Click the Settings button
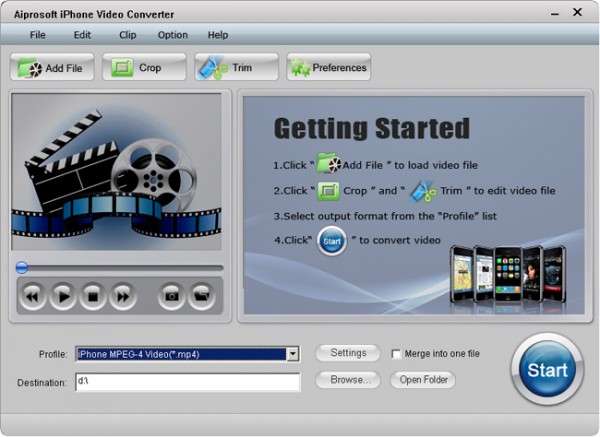600x437 pixels. (x=348, y=353)
